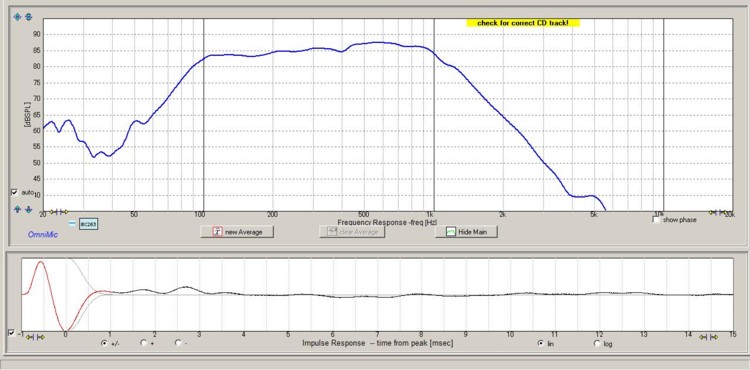Shift the dBSPL scale with the up arrow

17,209
